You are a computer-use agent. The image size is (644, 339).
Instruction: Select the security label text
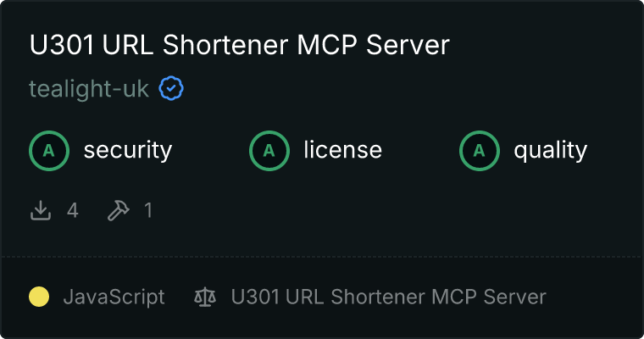[x=128, y=150]
